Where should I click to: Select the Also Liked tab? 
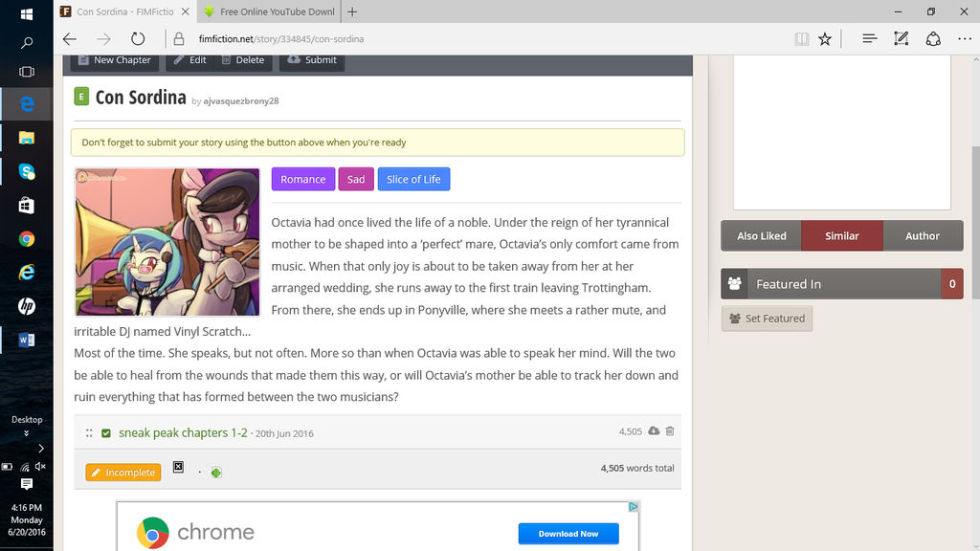(x=761, y=235)
